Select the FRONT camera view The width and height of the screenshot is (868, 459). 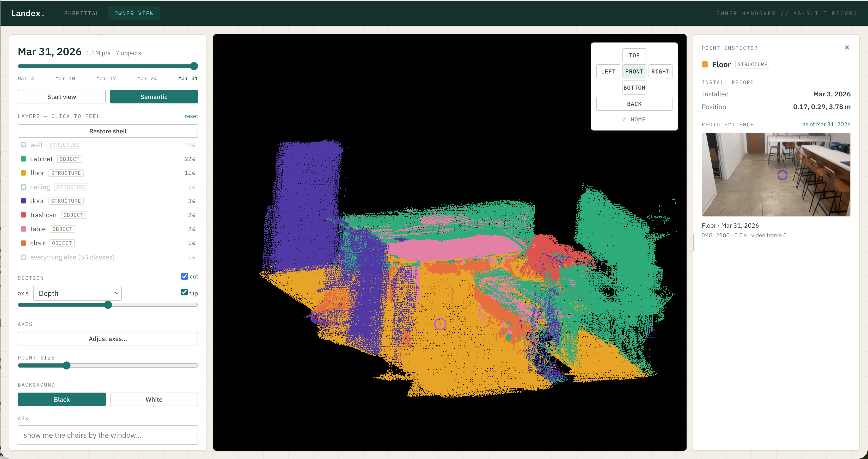(x=634, y=71)
